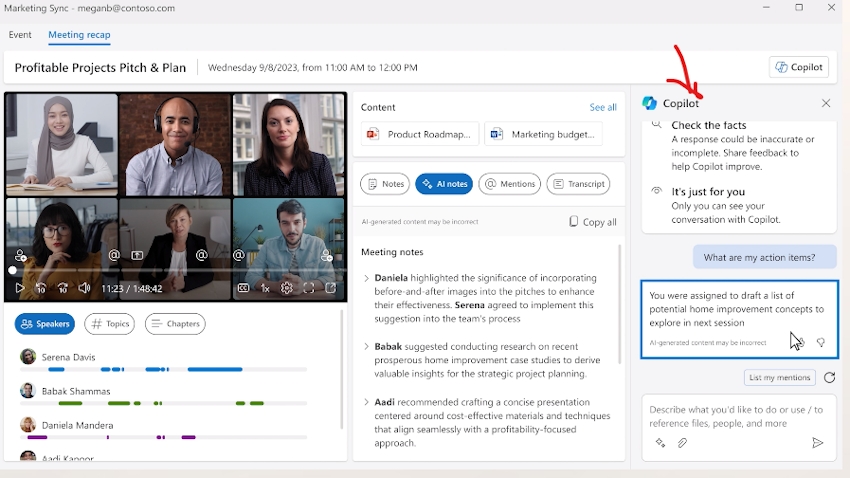This screenshot has height=478, width=850.
Task: Toggle closed captions on video
Action: pos(243,288)
